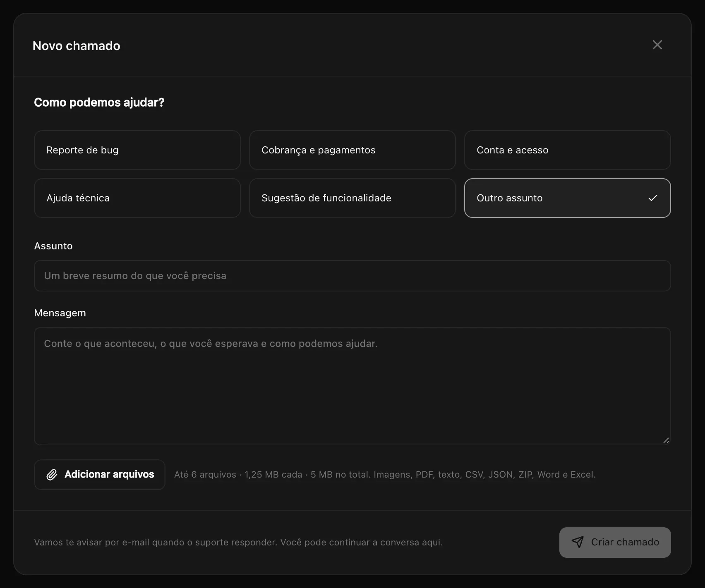Pick the Conta e acesso option
This screenshot has height=588, width=705.
click(568, 150)
